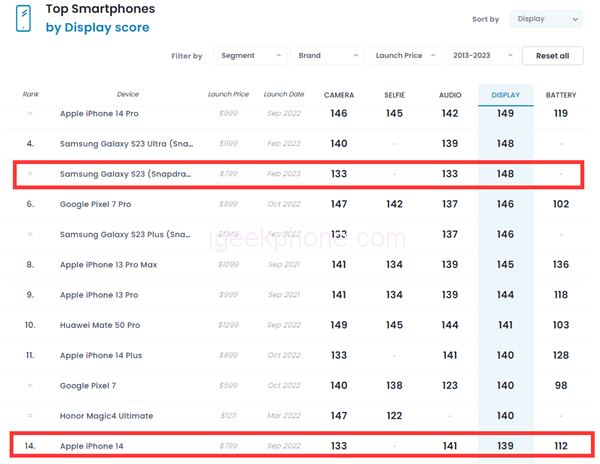Open the 2013-2023 date range dropdown
This screenshot has height=464, width=600.
(x=483, y=56)
